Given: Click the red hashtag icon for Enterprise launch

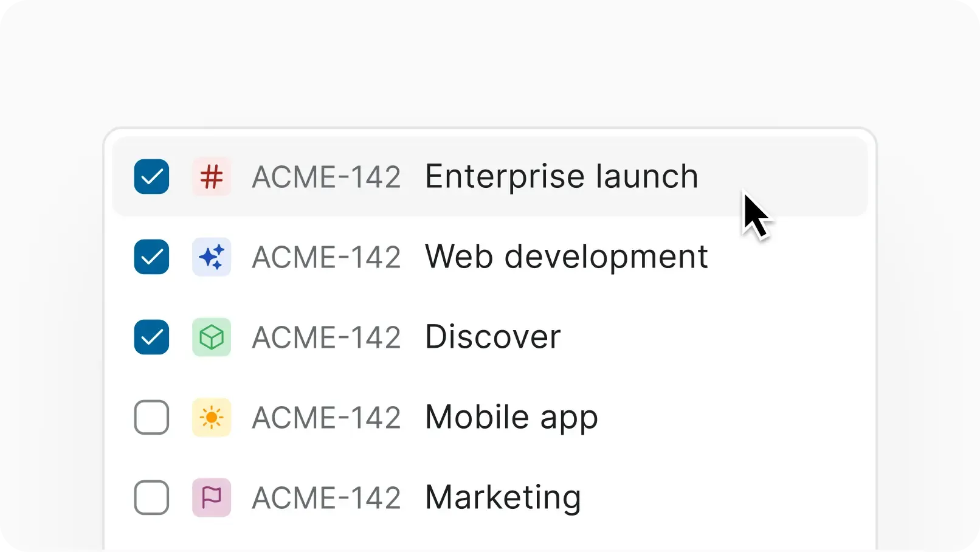Looking at the screenshot, I should (x=212, y=177).
